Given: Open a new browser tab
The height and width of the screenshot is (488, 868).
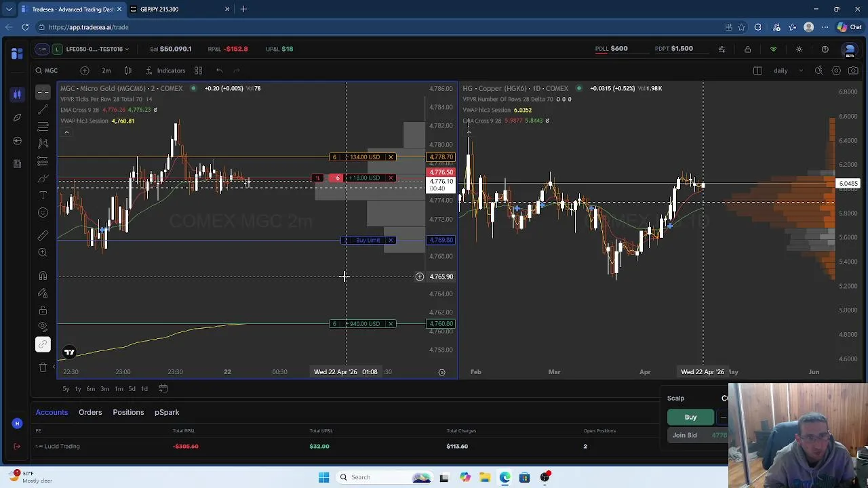Looking at the screenshot, I should coord(243,9).
